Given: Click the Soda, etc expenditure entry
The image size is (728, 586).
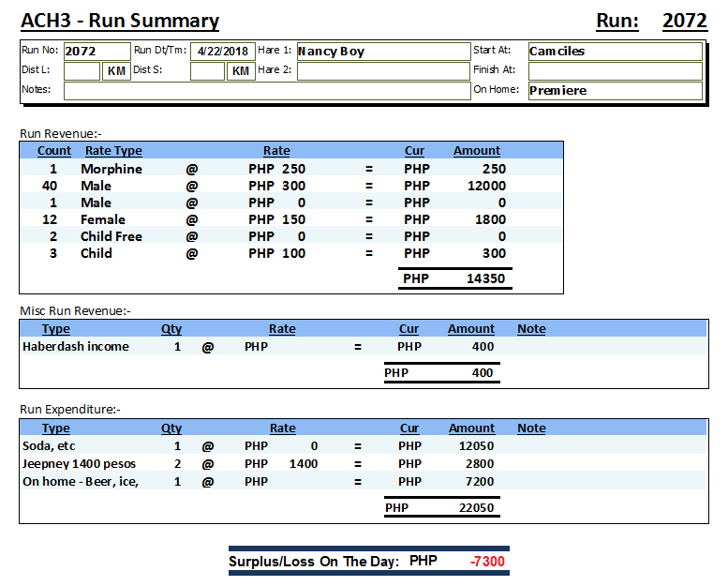Looking at the screenshot, I should (x=49, y=446).
